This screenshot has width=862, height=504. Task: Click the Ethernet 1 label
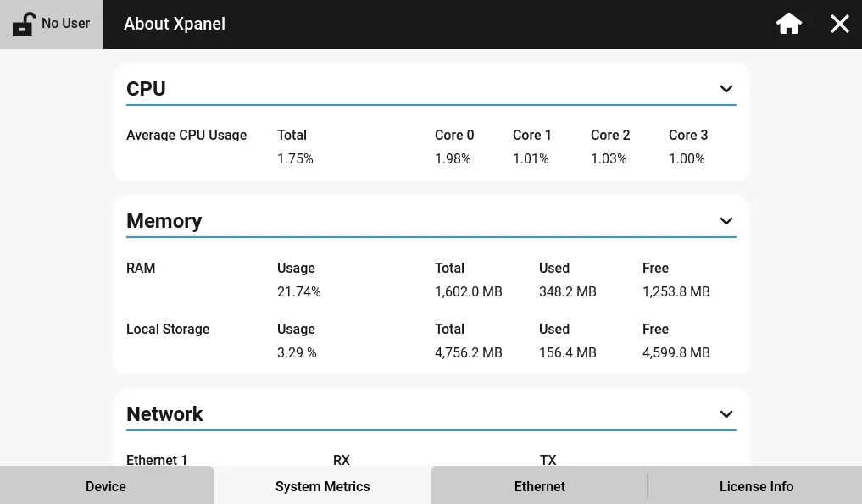point(157,461)
